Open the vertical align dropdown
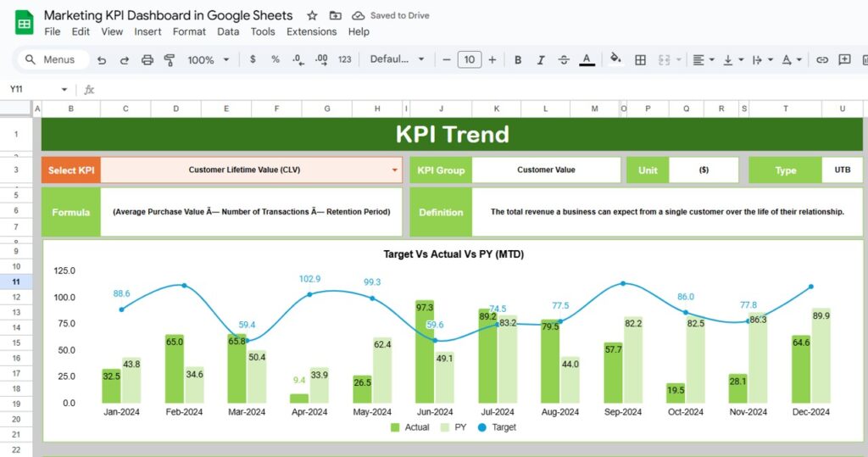This screenshot has height=457, width=868. point(733,60)
